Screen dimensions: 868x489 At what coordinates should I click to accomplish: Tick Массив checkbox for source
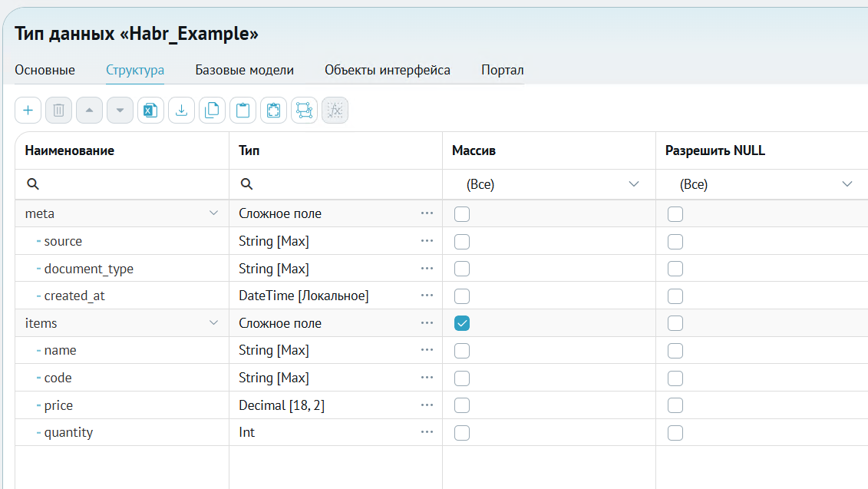pos(462,242)
